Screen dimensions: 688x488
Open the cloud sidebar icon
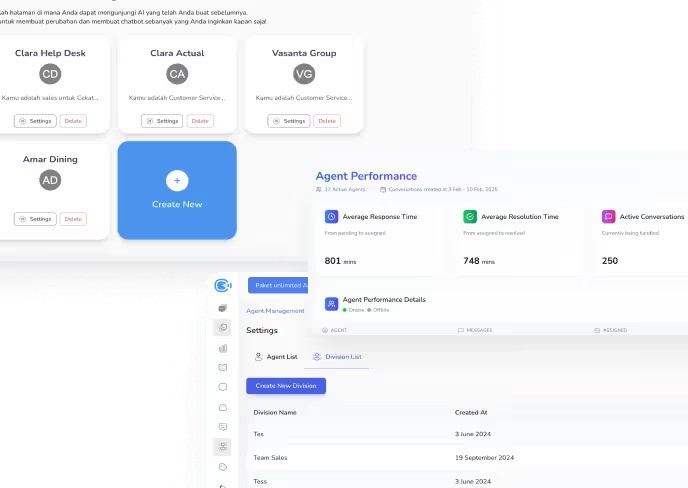pos(222,407)
